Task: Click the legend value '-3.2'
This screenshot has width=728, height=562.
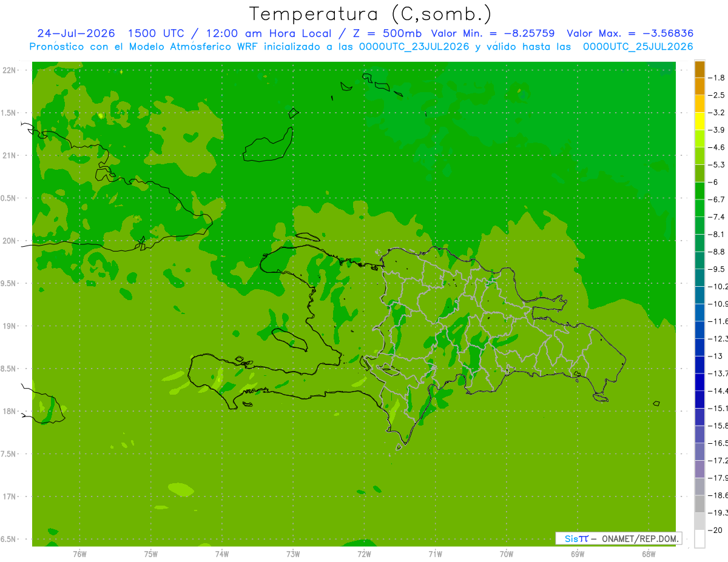Action: pos(716,113)
